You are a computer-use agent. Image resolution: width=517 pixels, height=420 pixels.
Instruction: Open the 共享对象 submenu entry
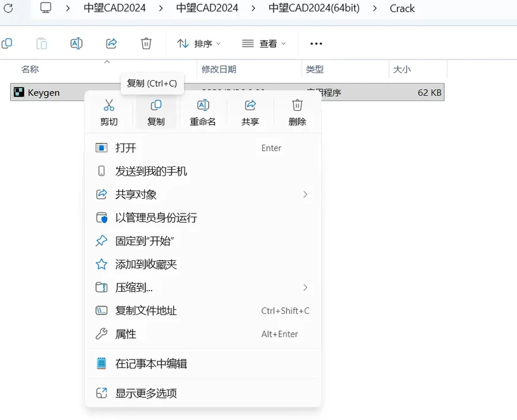203,195
